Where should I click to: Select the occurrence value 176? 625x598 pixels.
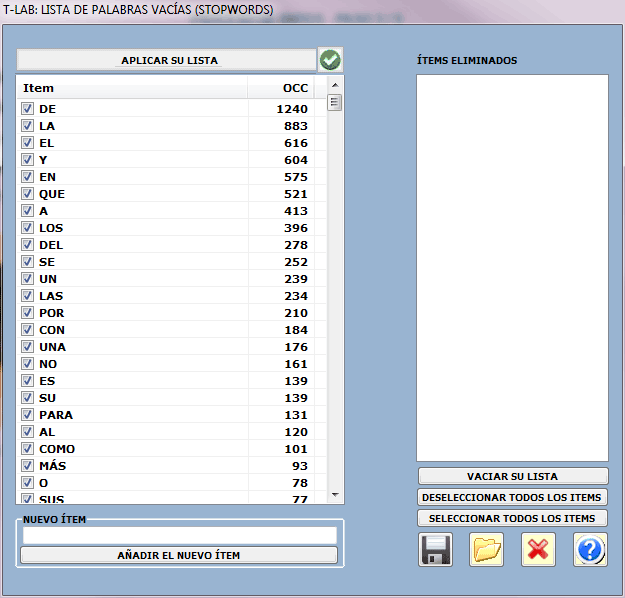point(296,347)
